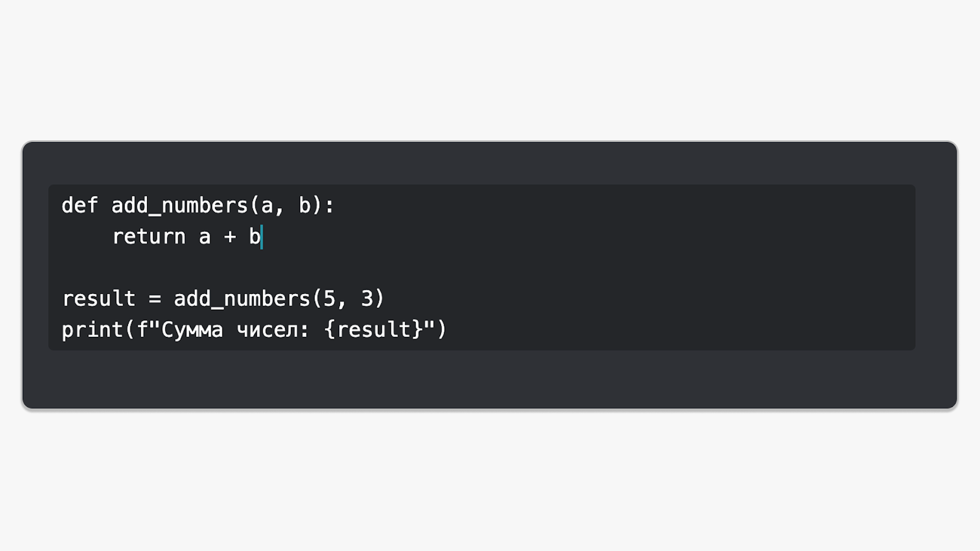
Task: Place cursor on parameter 'a' in definition
Action: pyautogui.click(x=267, y=206)
